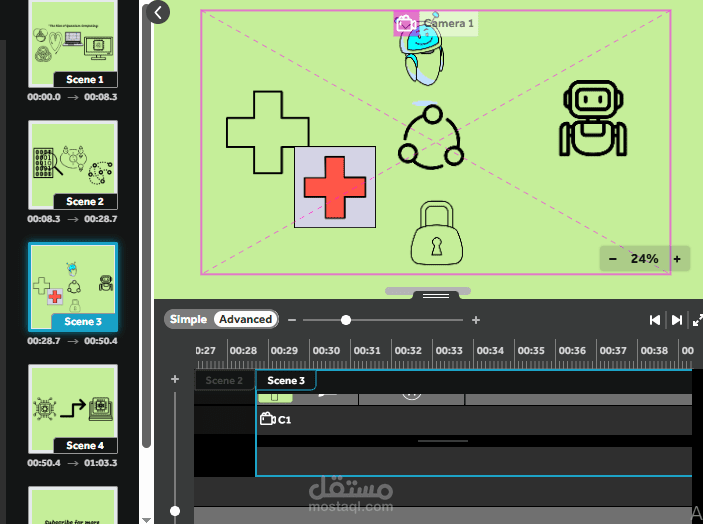Select the three-circle share symbol

pos(431,137)
